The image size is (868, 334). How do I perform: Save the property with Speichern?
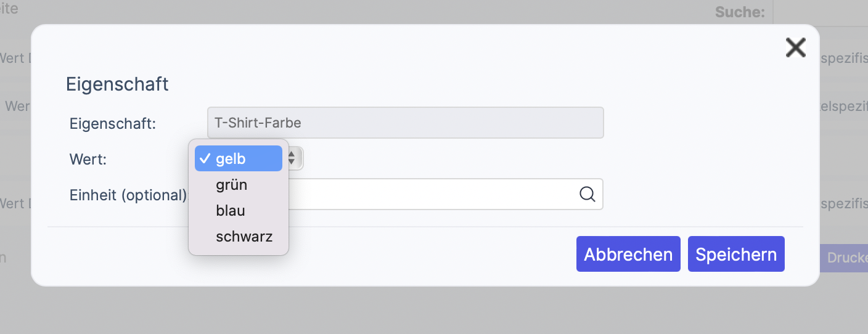click(735, 254)
